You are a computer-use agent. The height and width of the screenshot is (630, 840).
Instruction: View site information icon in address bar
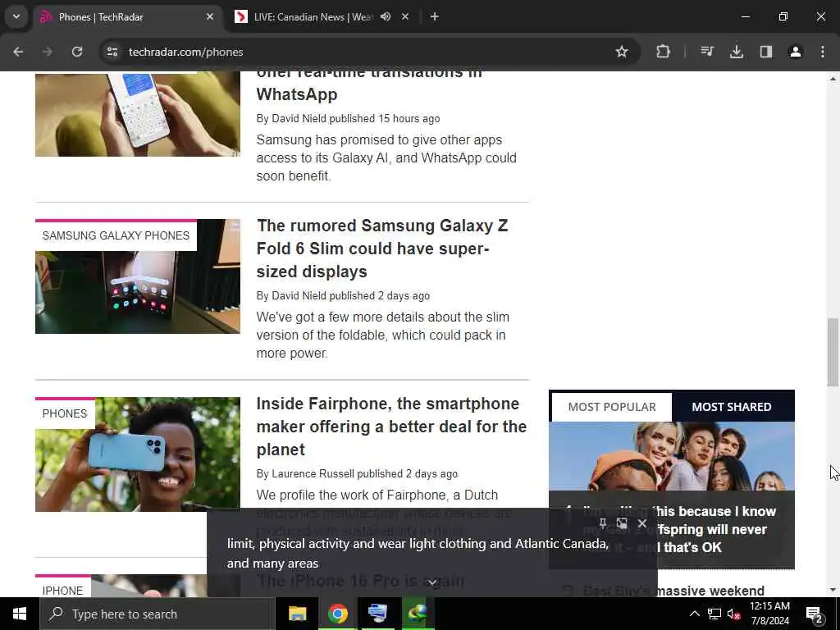pos(112,52)
